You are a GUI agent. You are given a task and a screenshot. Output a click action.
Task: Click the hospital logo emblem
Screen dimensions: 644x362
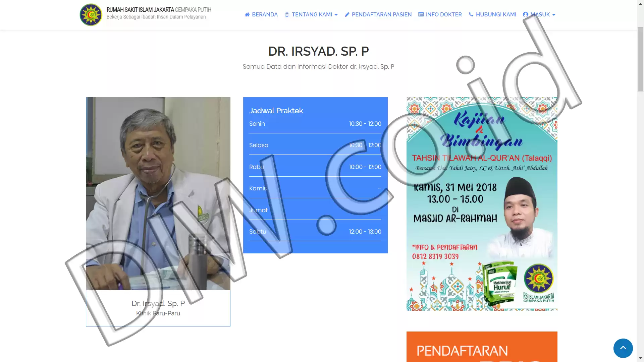coord(91,15)
